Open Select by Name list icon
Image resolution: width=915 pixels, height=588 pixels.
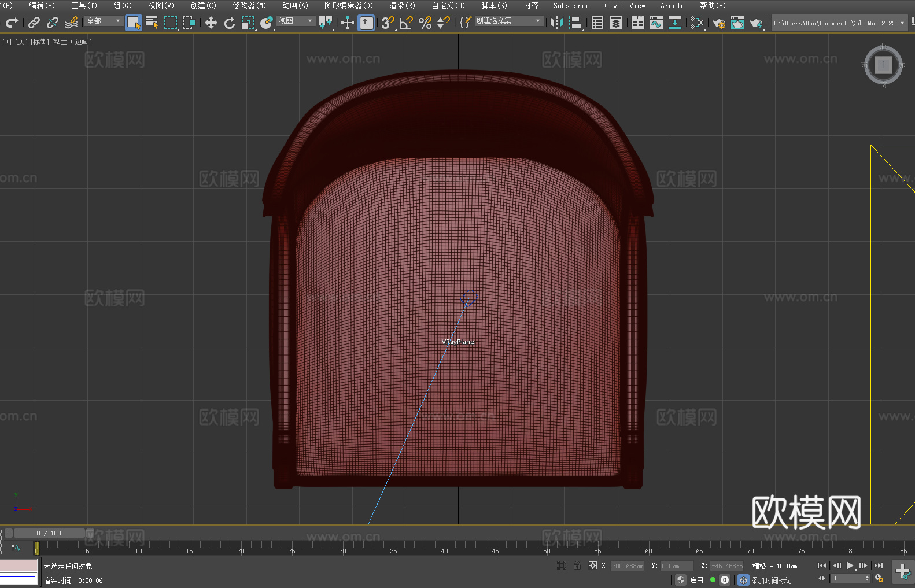[x=152, y=23]
